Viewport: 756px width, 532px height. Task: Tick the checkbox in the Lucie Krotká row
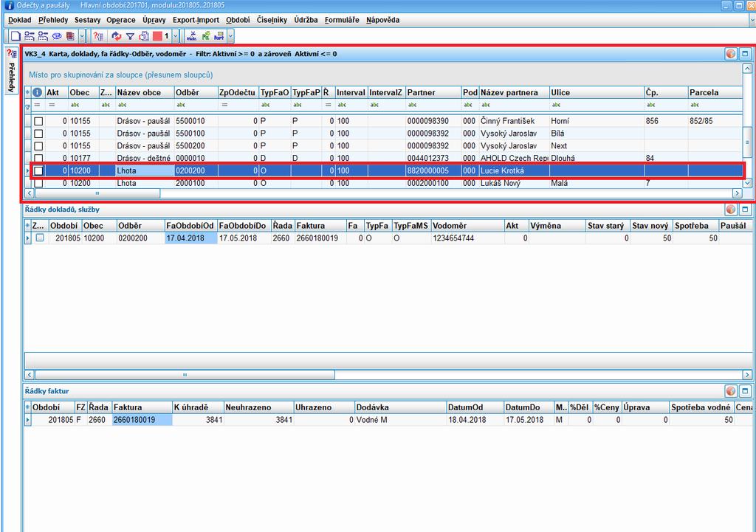pyautogui.click(x=38, y=170)
